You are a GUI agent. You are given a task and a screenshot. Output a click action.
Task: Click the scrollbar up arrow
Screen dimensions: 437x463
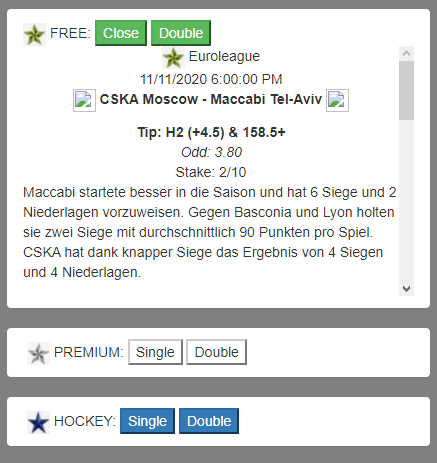(406, 53)
